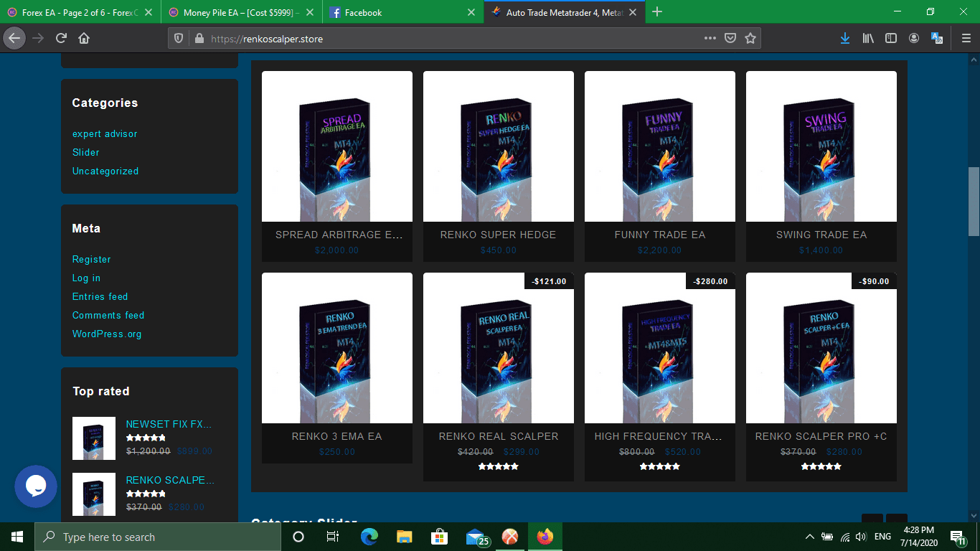Bookmark this page with the star icon
This screenshot has height=551, width=980.
tap(750, 39)
